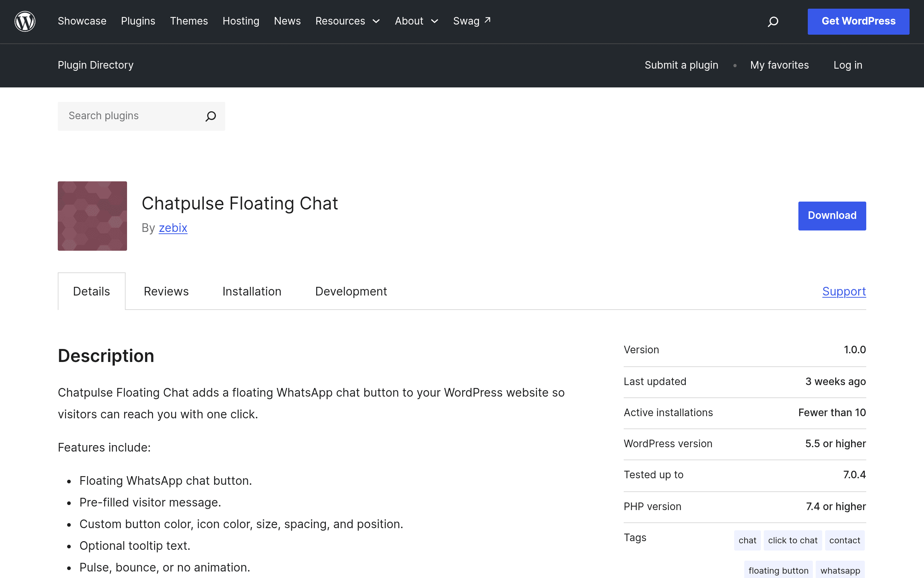Switch to the Development tab
Image resolution: width=924 pixels, height=578 pixels.
351,291
